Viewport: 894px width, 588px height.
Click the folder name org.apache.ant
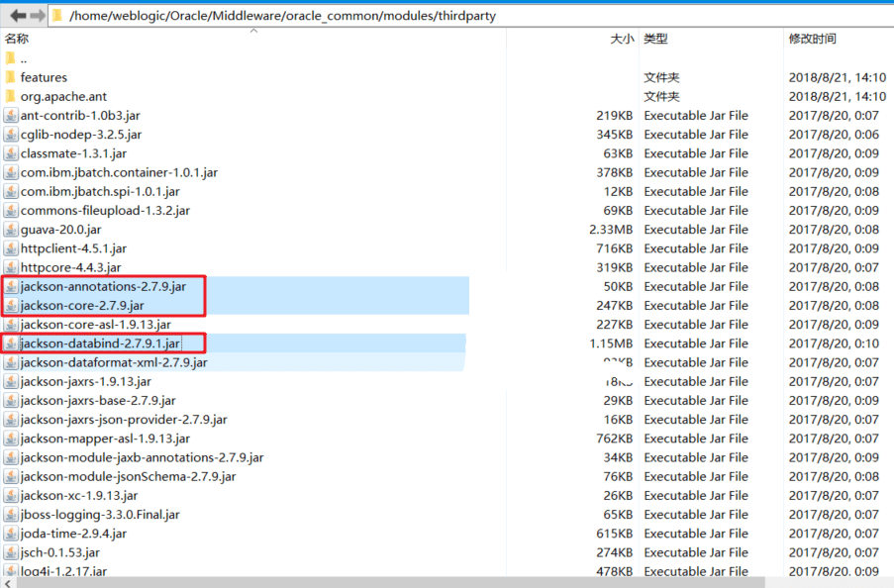(63, 96)
